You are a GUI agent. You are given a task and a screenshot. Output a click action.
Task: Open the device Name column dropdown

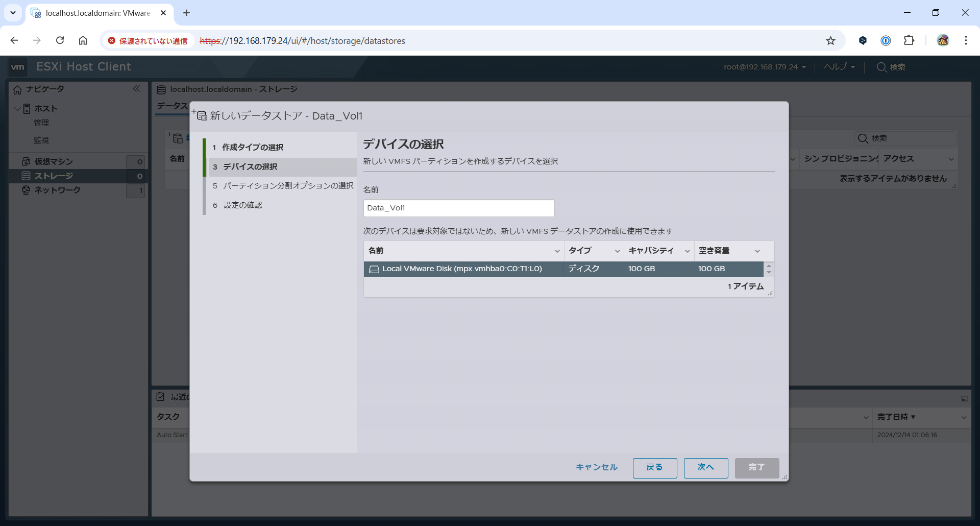pyautogui.click(x=557, y=251)
